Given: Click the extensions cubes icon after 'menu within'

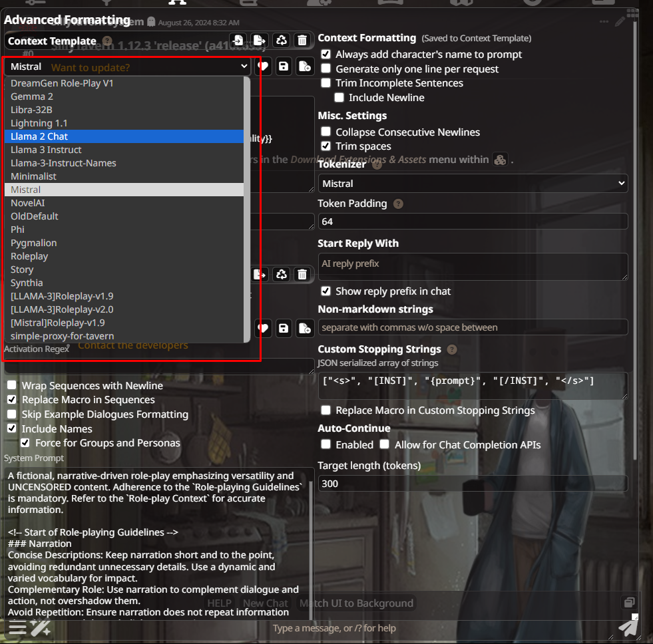Looking at the screenshot, I should [500, 160].
